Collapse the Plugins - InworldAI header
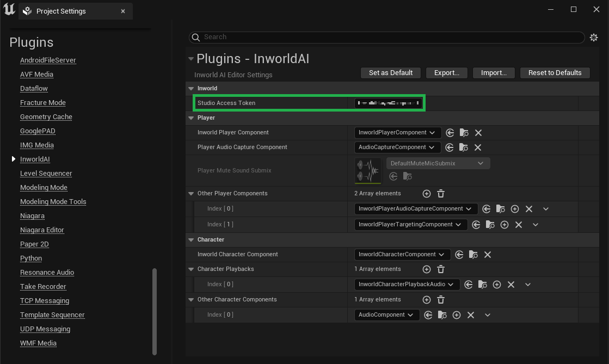609x364 pixels. click(x=191, y=59)
